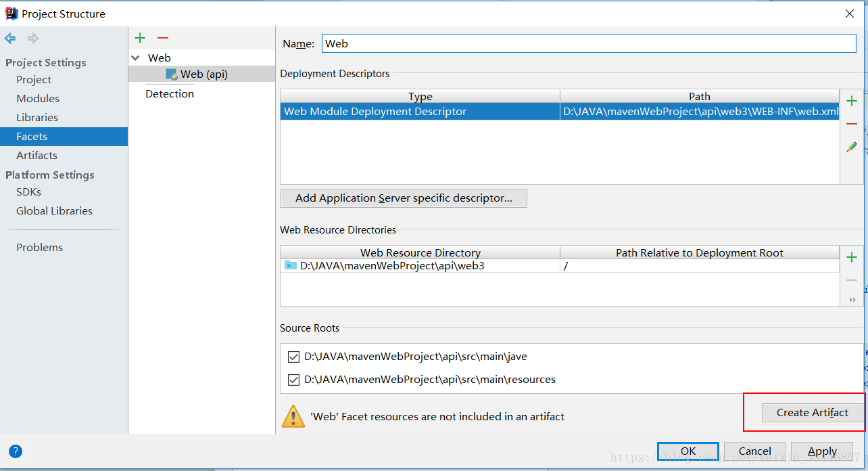Add a web resource directory with plus icon
This screenshot has height=471, width=868.
pyautogui.click(x=852, y=257)
